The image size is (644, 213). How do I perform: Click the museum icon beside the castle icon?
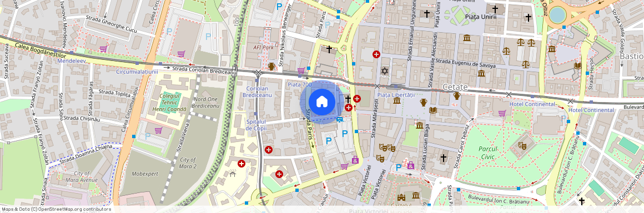[x=416, y=195]
